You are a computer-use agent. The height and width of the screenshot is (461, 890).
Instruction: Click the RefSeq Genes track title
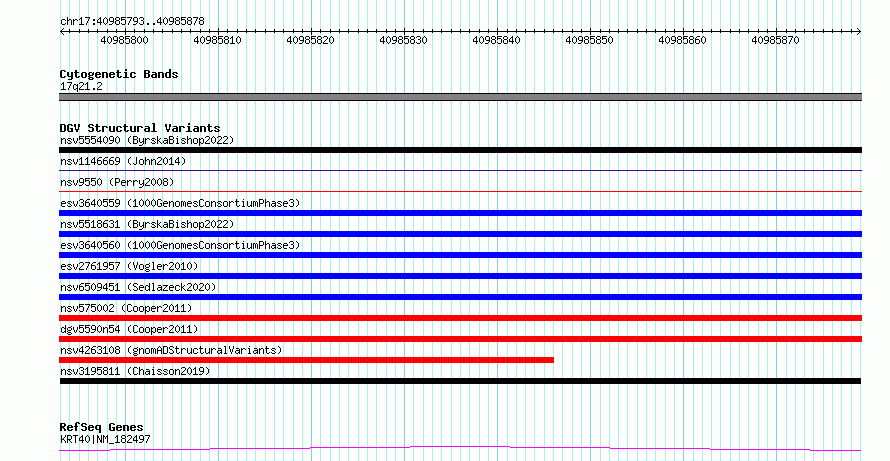[102, 427]
